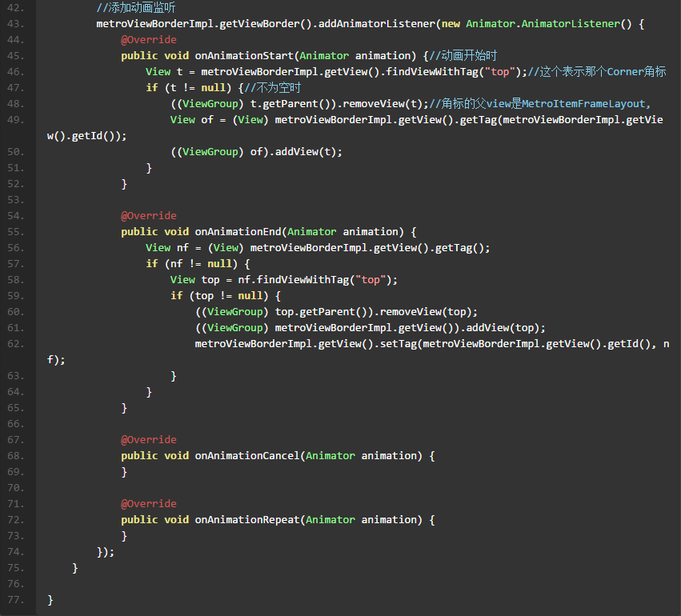Click the comment //动画开始时 on line 45
This screenshot has height=616, width=681.
tap(463, 56)
